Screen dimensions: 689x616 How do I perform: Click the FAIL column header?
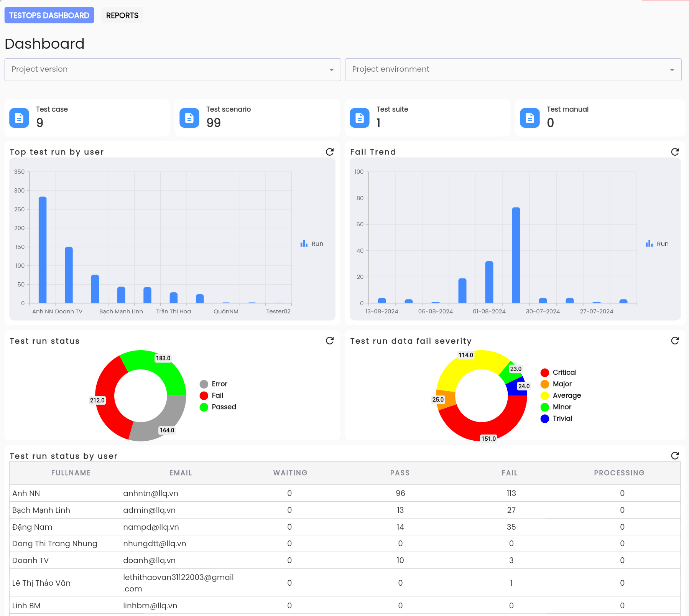(510, 473)
